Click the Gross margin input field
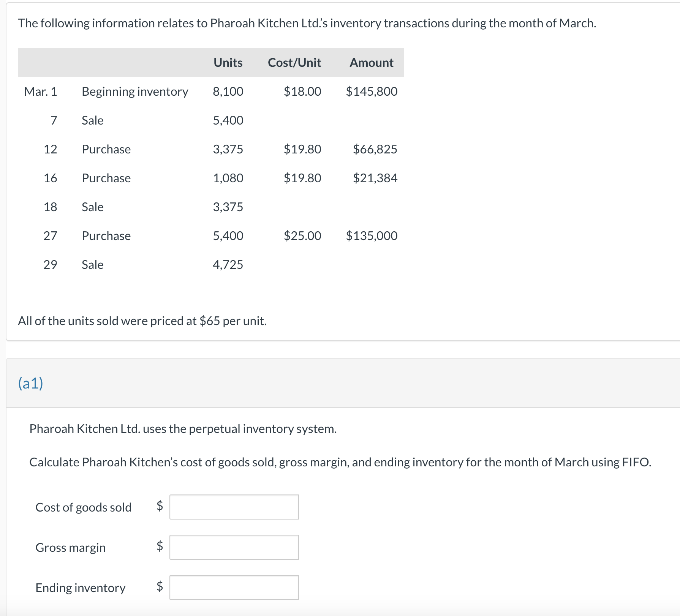This screenshot has width=680, height=616. point(234,547)
